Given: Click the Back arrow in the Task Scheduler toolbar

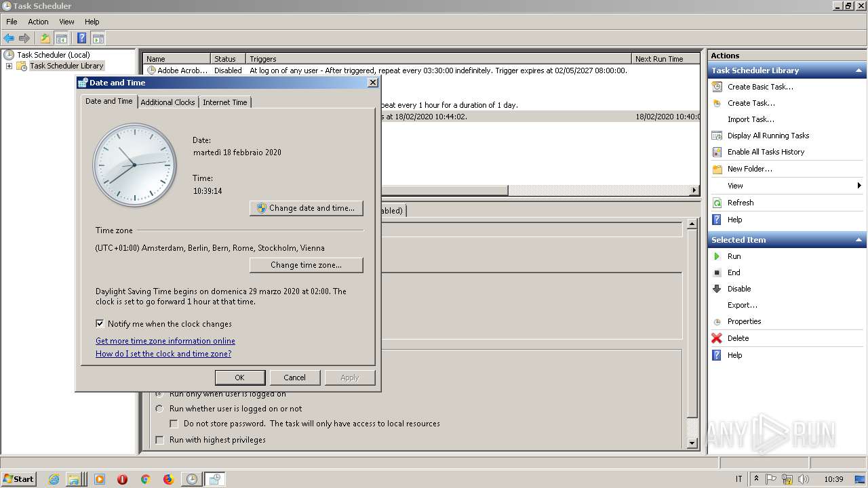Looking at the screenshot, I should tap(9, 39).
